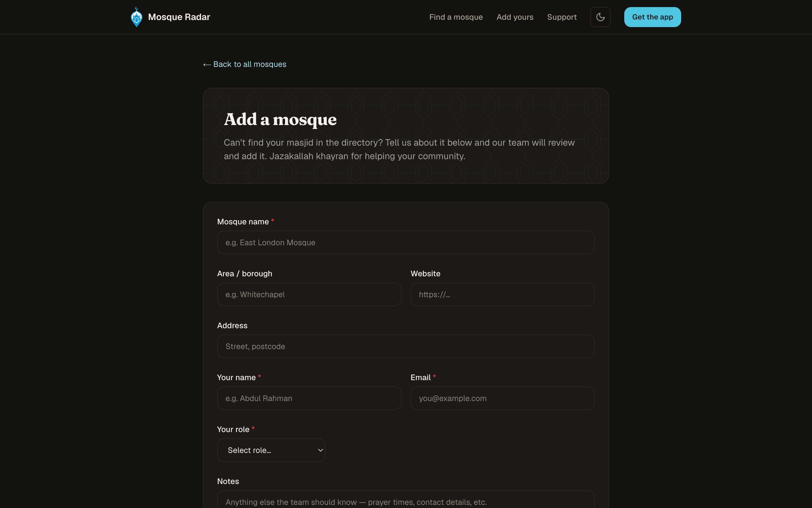Focus the Mosque name input field
This screenshot has height=508, width=812.
406,242
